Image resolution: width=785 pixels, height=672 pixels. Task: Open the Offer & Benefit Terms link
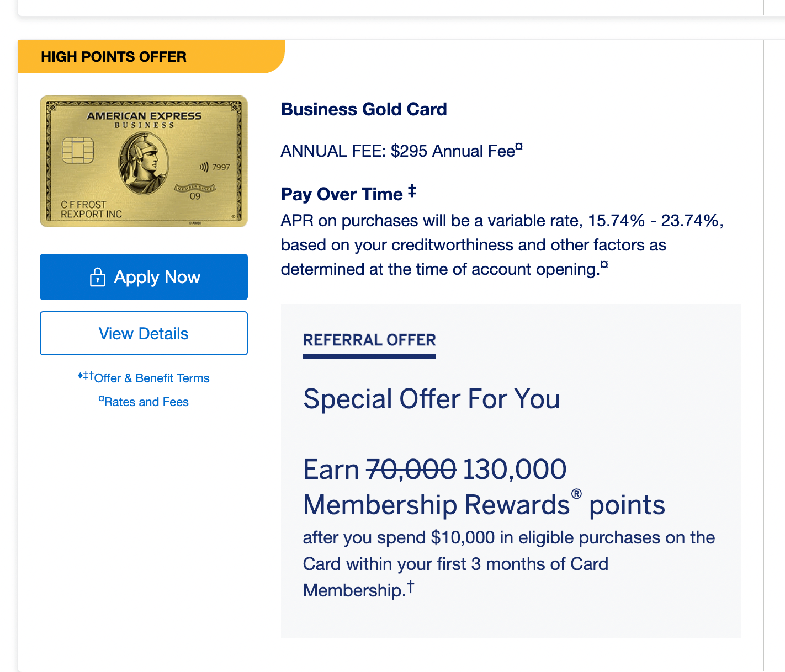pos(152,378)
